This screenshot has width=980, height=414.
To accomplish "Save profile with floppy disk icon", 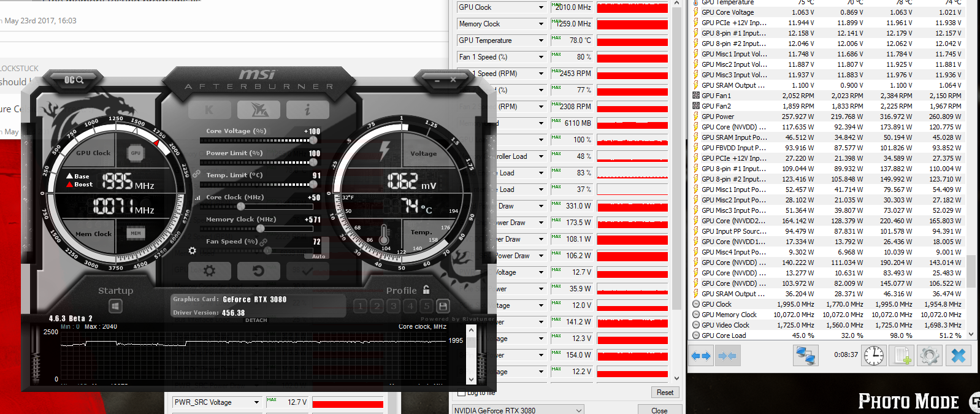I will pos(443,305).
